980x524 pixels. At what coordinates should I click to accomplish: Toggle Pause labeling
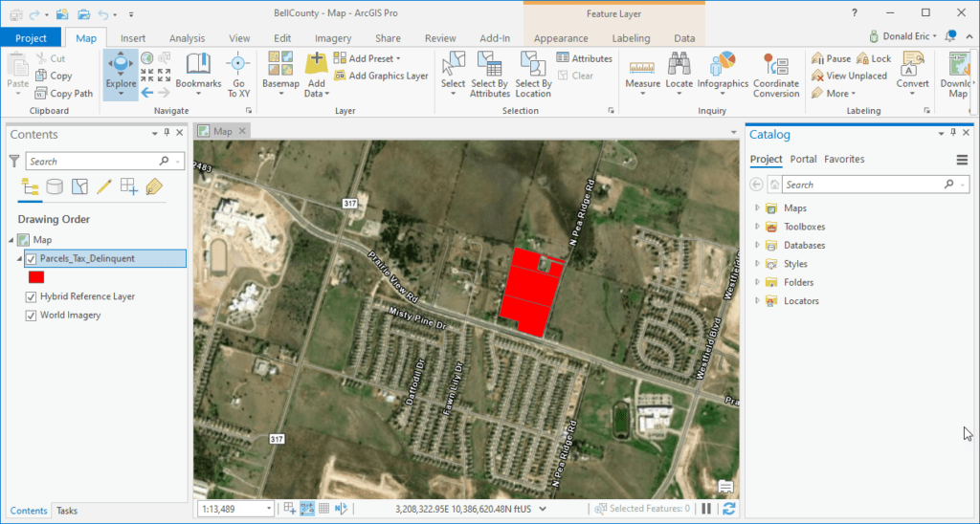(x=831, y=58)
